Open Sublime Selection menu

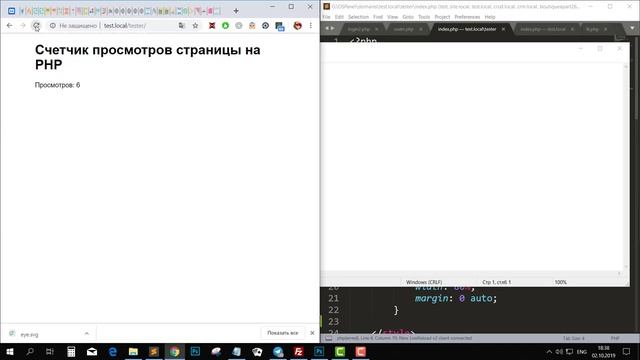point(358,17)
